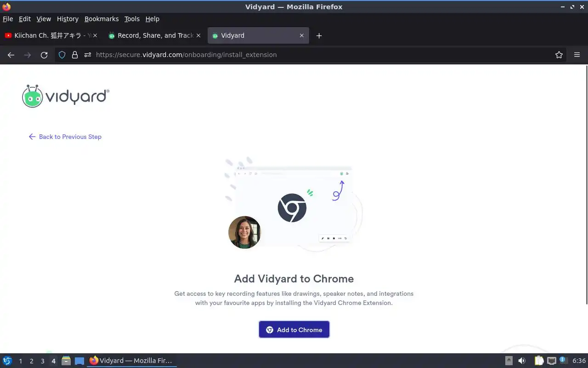Switch to workspace 2
588x368 pixels.
pos(31,361)
